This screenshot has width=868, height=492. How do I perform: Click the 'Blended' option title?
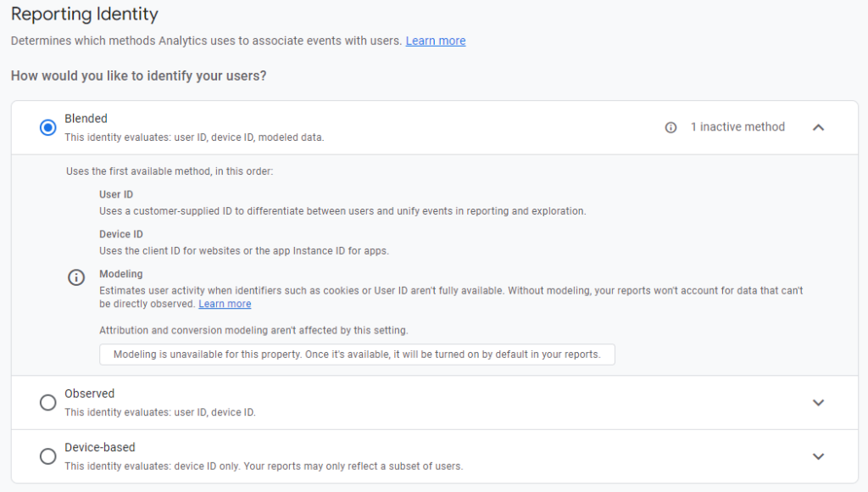click(x=86, y=119)
